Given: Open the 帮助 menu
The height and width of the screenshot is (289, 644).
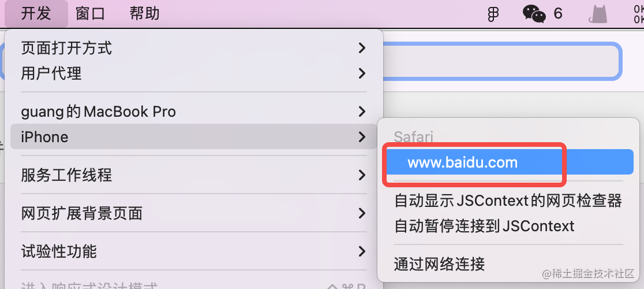Looking at the screenshot, I should pos(145,13).
